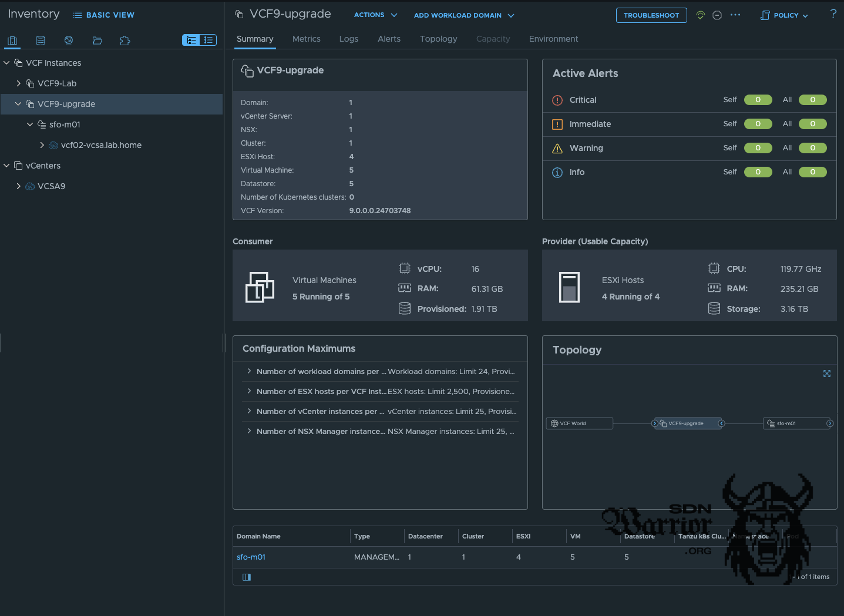
Task: Open the datastore (database cylinder) inventory tab
Action: click(41, 41)
